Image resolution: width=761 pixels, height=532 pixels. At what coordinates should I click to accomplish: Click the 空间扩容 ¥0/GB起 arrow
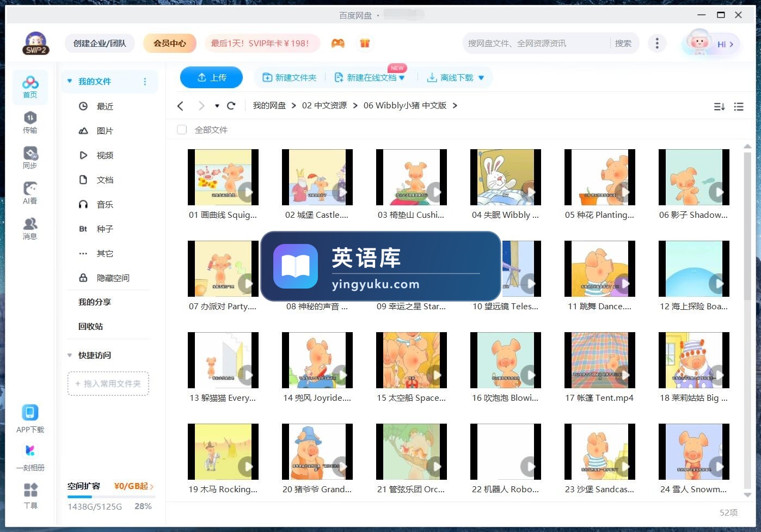point(151,486)
